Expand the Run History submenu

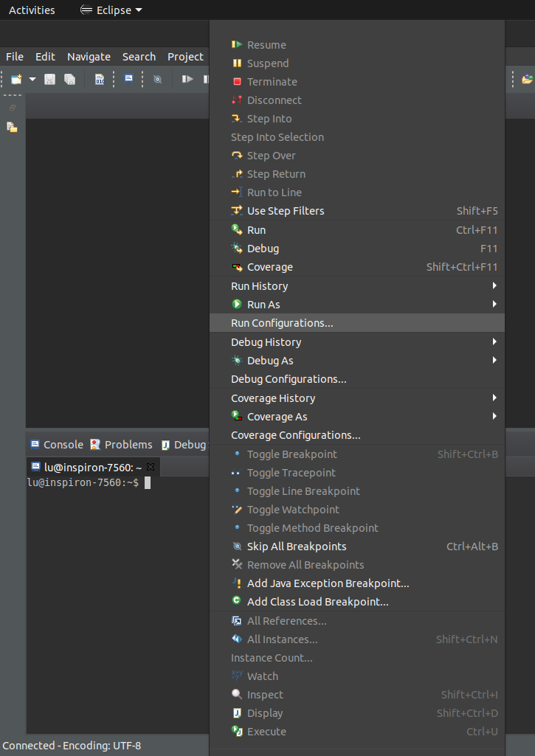(357, 286)
